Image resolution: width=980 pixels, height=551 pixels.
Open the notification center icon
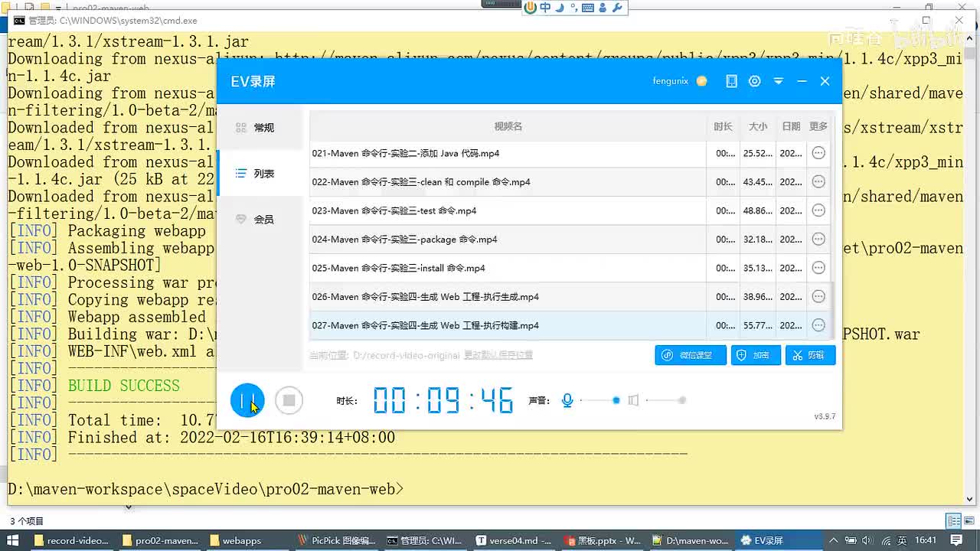coord(957,540)
